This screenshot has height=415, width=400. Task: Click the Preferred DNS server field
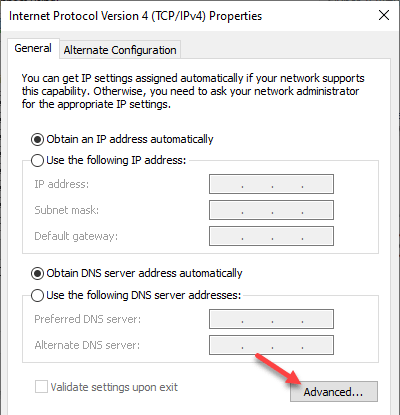[x=271, y=319]
